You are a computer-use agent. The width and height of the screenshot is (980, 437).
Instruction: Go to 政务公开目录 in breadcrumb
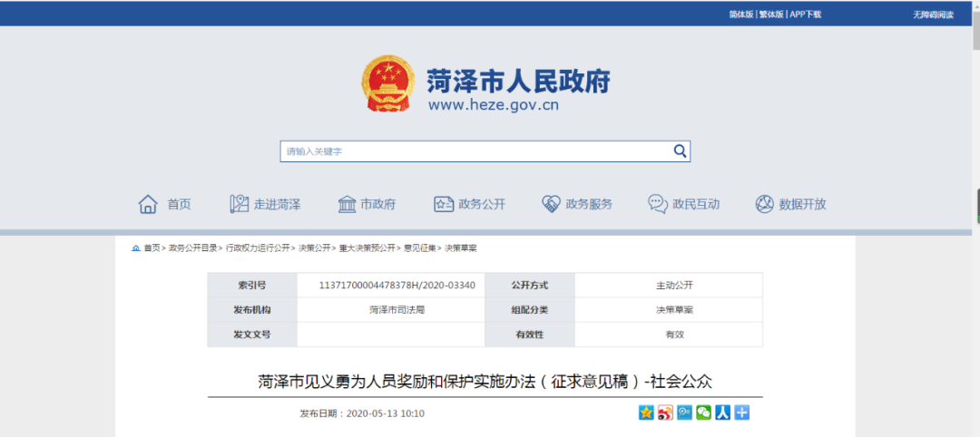193,248
